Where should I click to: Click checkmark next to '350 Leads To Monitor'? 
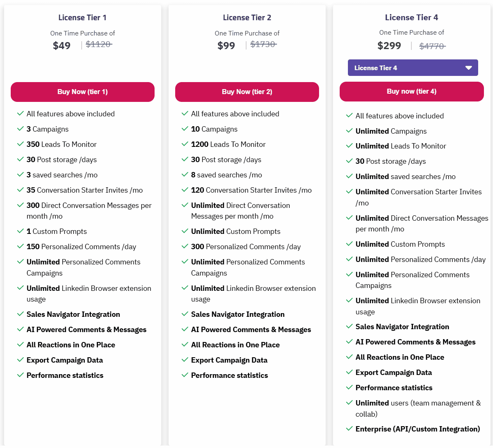click(x=20, y=144)
